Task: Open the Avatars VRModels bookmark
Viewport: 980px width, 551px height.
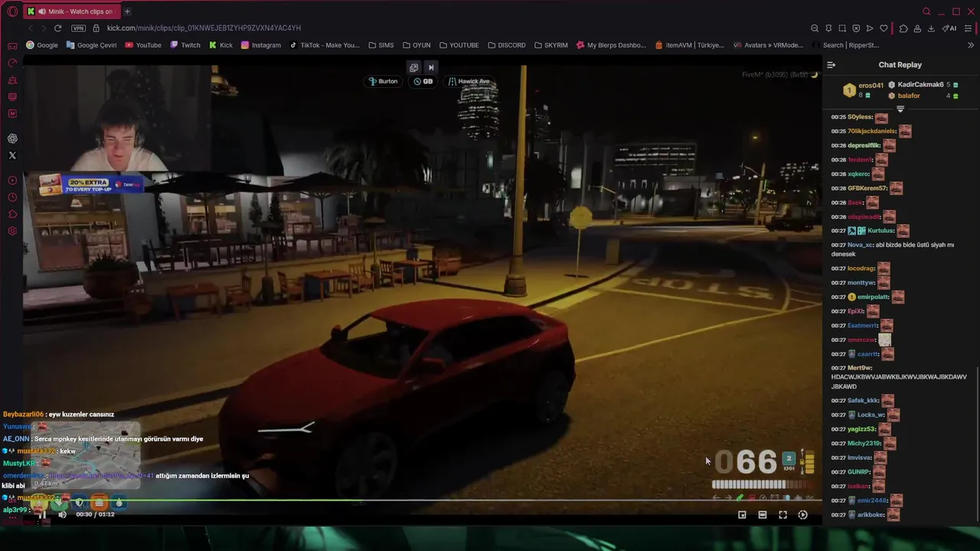Action: (768, 45)
